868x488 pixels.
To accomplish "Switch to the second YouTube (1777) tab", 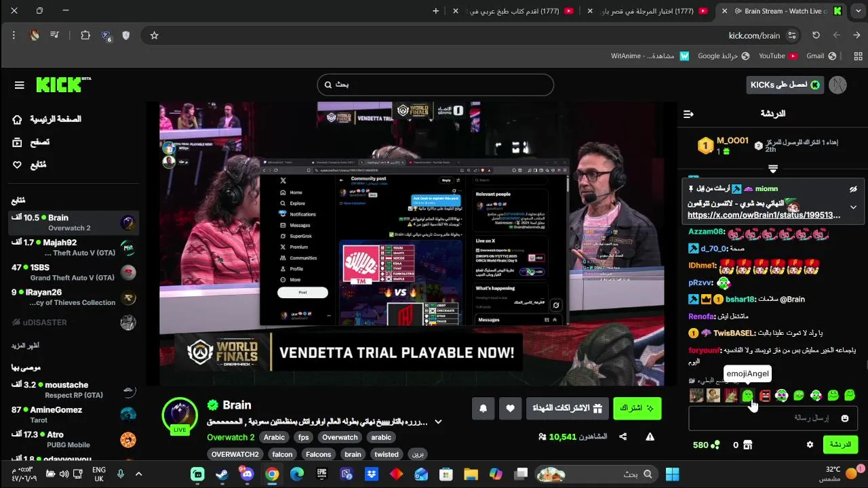I will pos(513,11).
